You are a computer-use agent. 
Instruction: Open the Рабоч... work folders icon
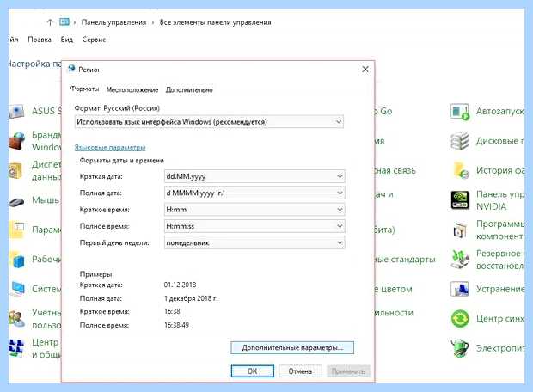(x=17, y=260)
